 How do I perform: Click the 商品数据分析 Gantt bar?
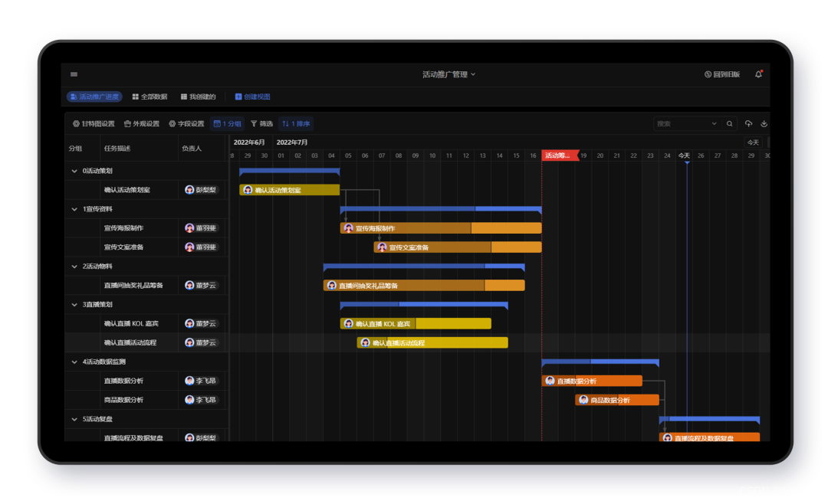coord(617,400)
